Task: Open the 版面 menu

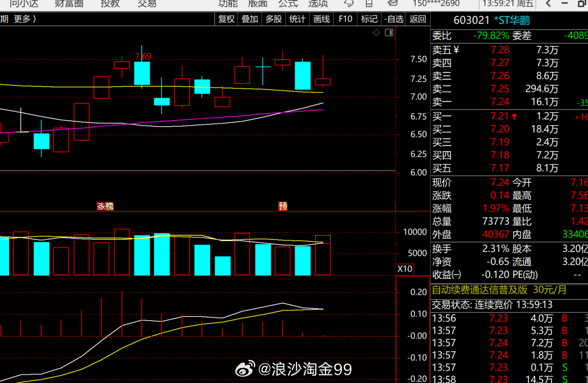Action: pos(258,4)
